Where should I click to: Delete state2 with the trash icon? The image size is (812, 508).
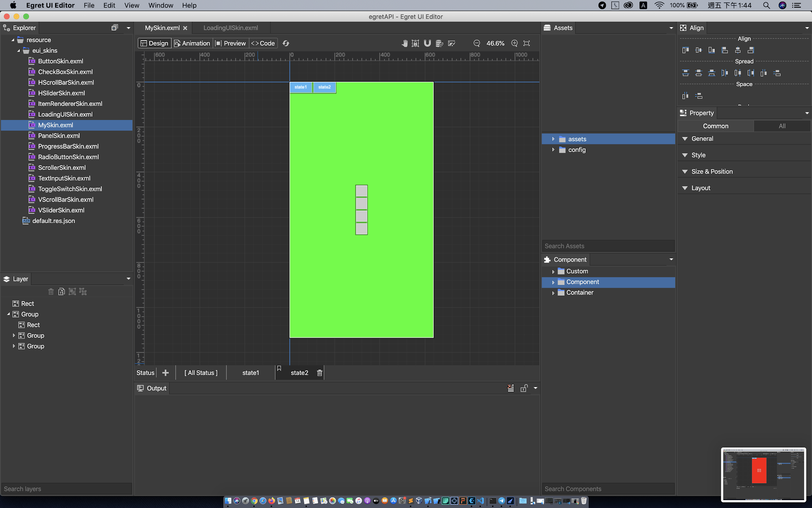pyautogui.click(x=320, y=373)
